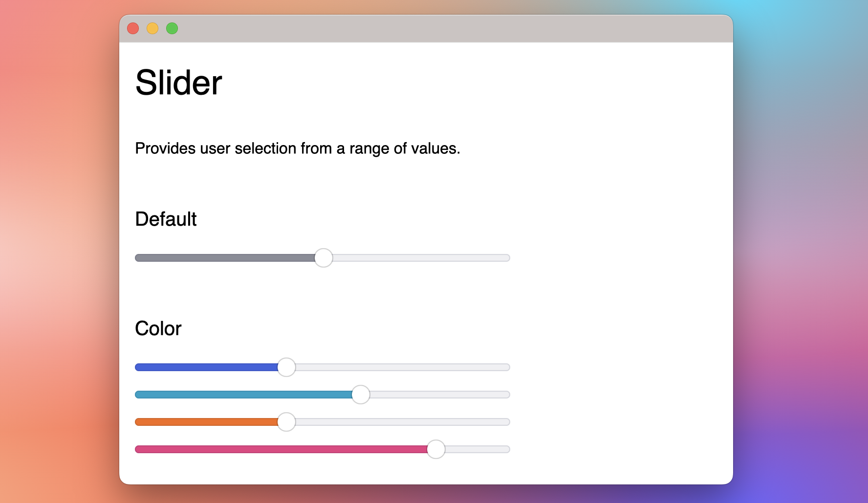Screen dimensions: 868x503
Task: Click the unfilled track of the Default slider
Action: 420,257
